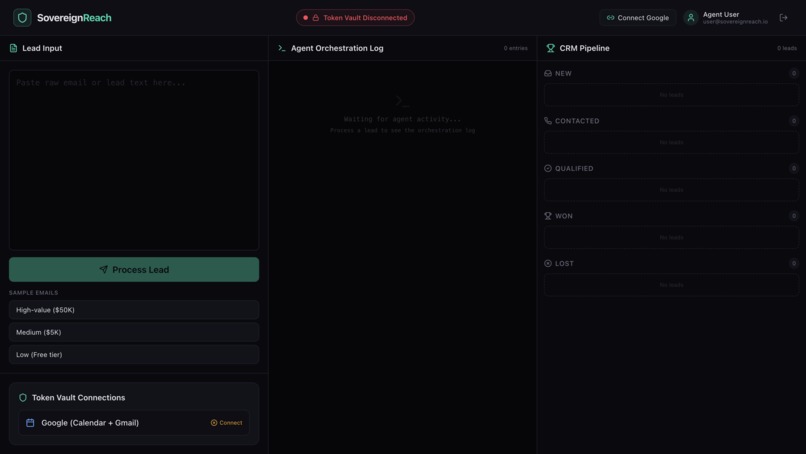
Task: Click the Token Vault Disconnected status badge
Action: pos(355,17)
